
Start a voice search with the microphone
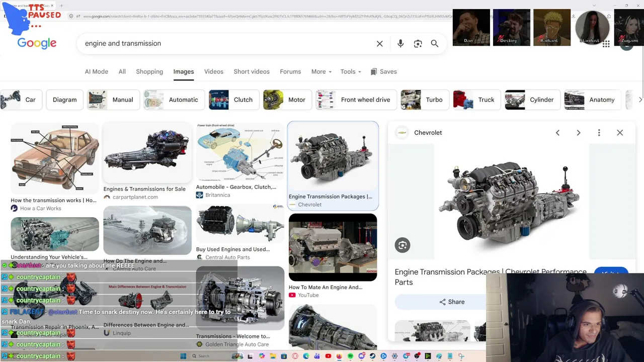coord(400,44)
